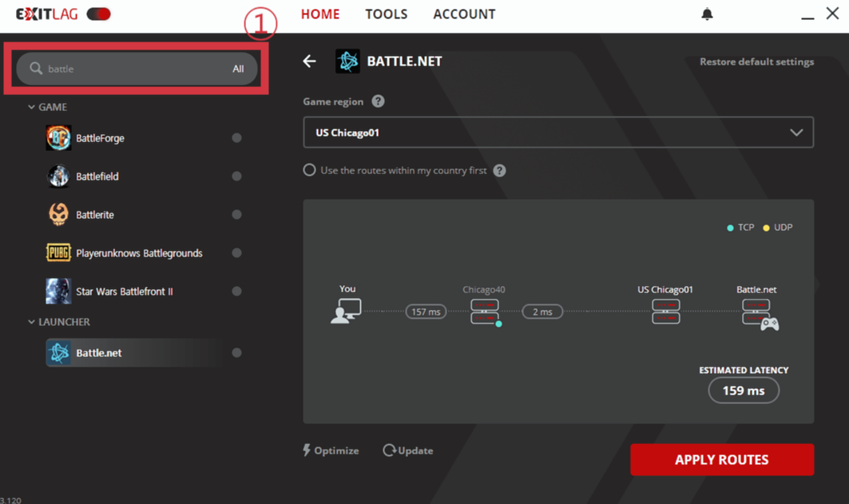The width and height of the screenshot is (849, 504).
Task: Select Battlefield in the game list
Action: (x=97, y=177)
